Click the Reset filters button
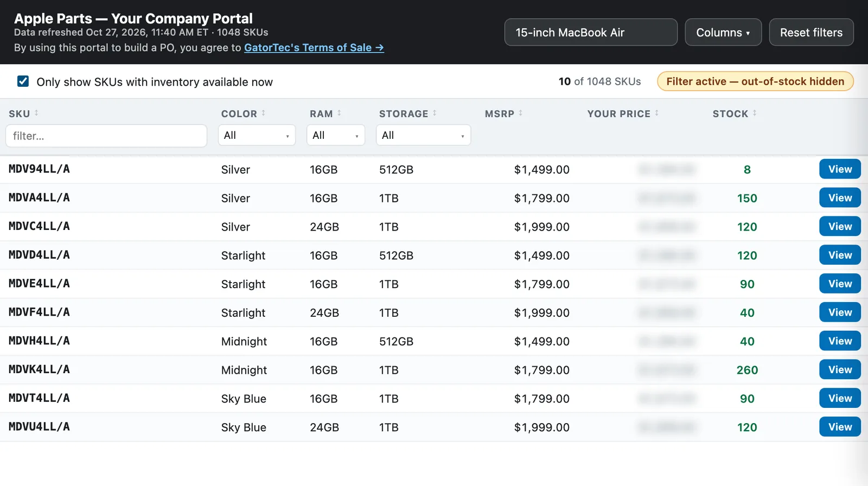This screenshot has height=486, width=868. 811,33
